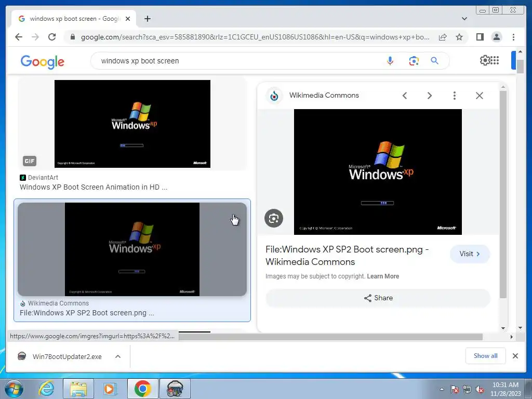Viewport: 532px width, 399px height.
Task: Open Chrome profile avatar menu
Action: tap(496, 37)
